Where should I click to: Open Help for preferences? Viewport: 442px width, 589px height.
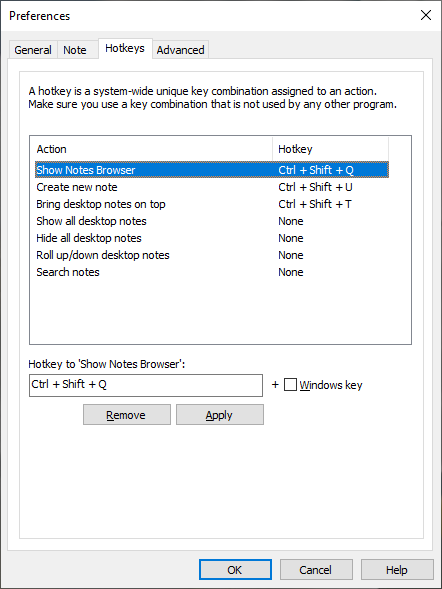point(397,570)
